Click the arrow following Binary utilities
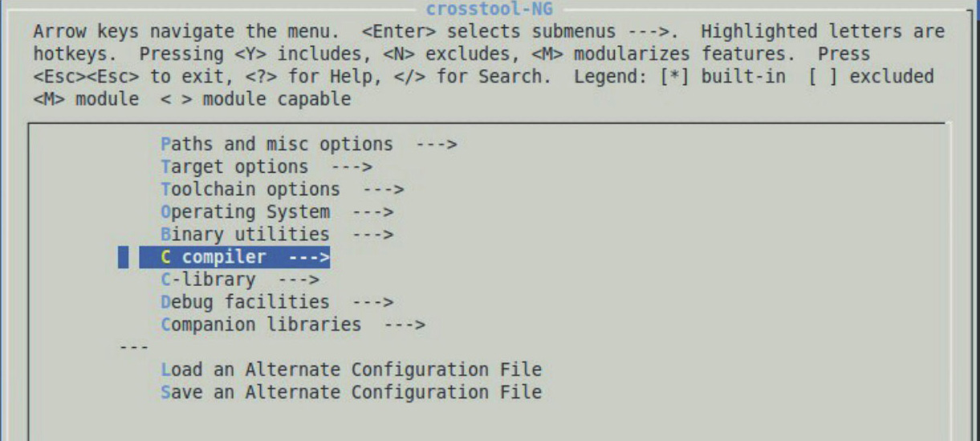 click(x=373, y=235)
